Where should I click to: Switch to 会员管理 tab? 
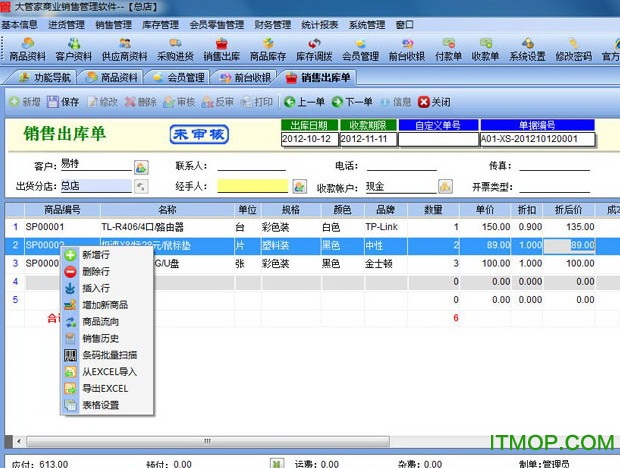179,77
